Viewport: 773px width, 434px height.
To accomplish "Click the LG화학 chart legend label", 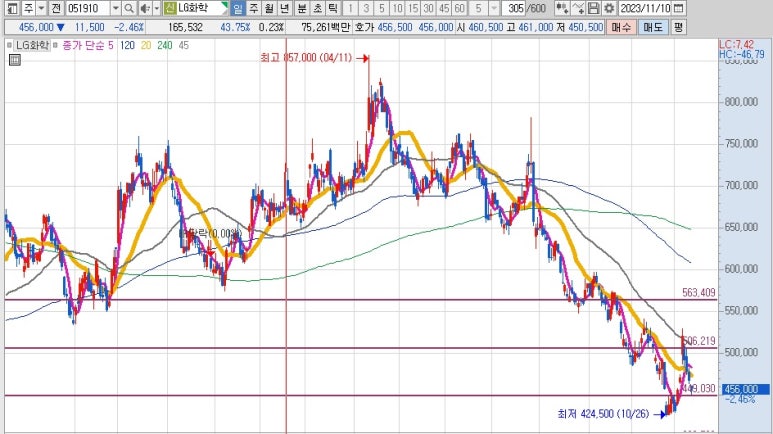I will pyautogui.click(x=32, y=45).
